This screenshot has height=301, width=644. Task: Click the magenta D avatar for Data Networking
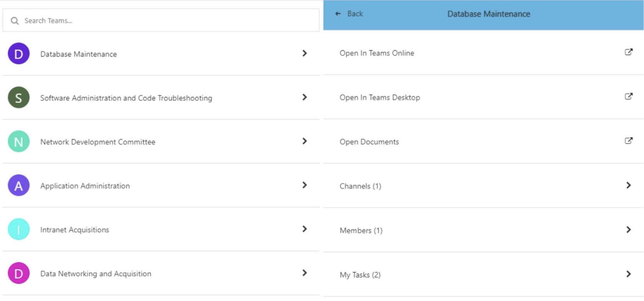pyautogui.click(x=19, y=273)
